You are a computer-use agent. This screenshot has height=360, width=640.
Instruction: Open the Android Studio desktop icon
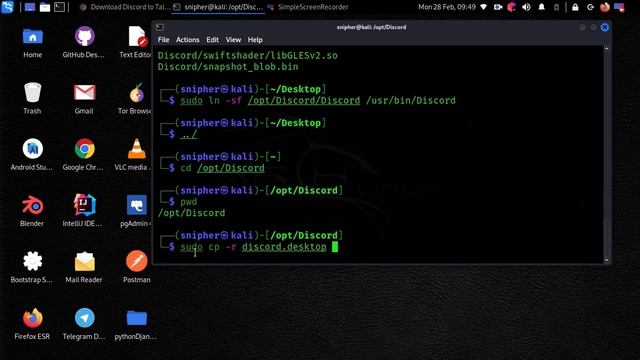(x=32, y=155)
